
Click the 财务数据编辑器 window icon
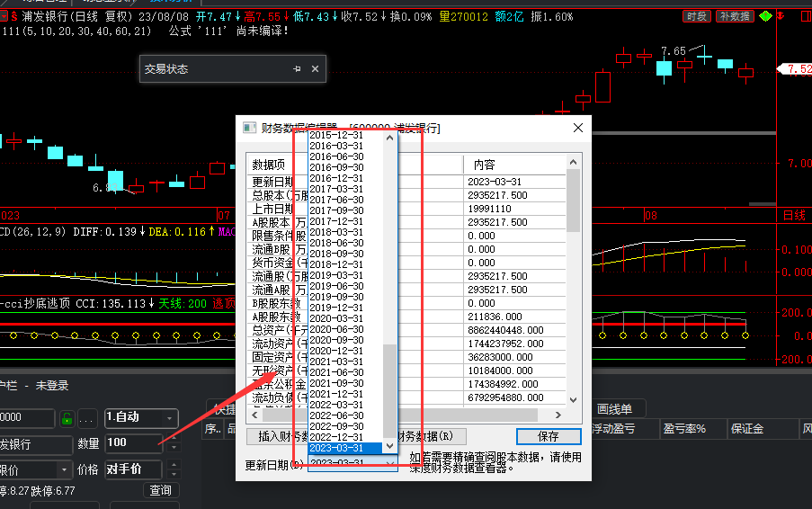250,128
